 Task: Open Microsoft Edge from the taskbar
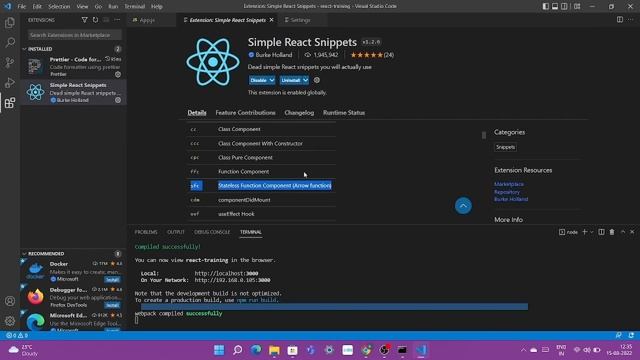256,350
